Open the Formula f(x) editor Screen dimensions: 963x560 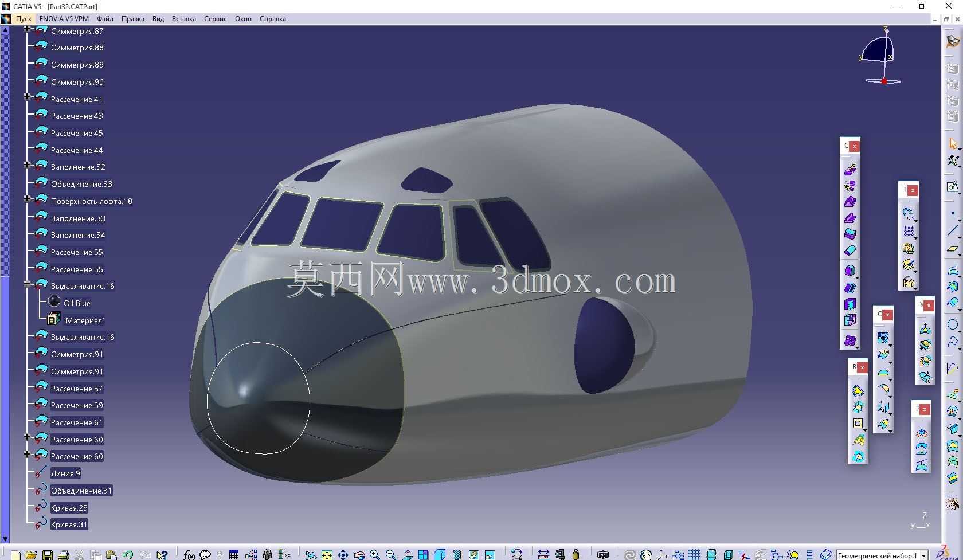point(189,554)
